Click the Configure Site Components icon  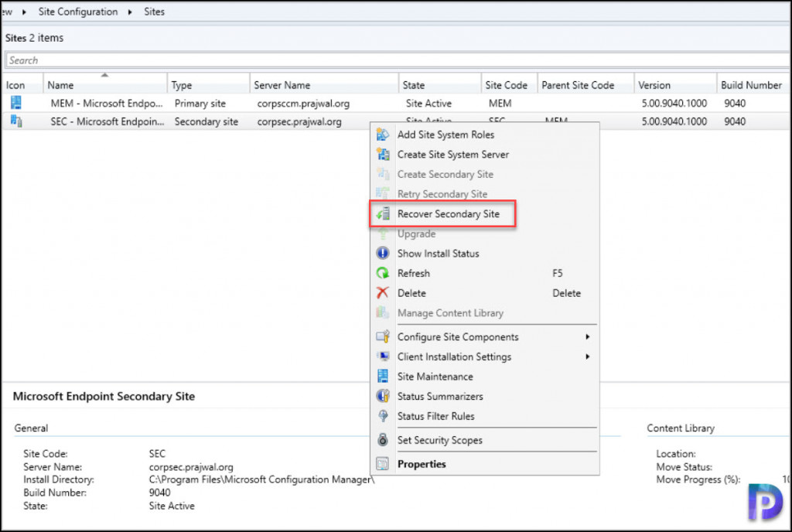tap(382, 336)
